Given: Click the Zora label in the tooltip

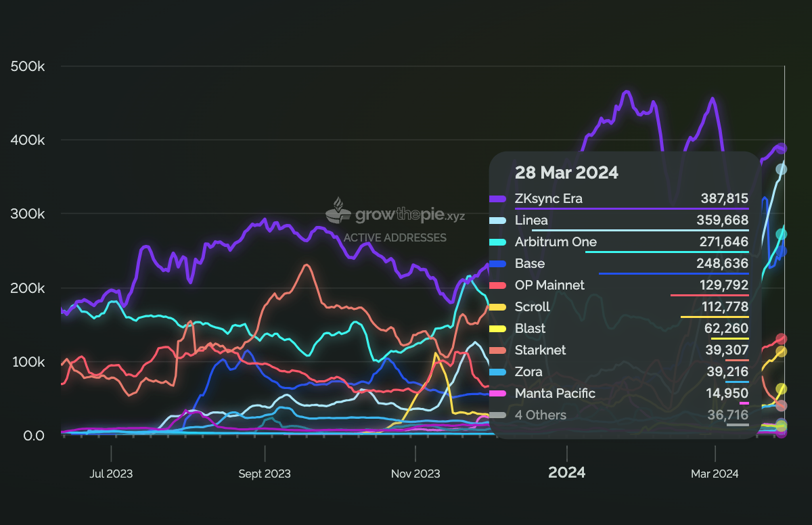Looking at the screenshot, I should click(528, 372).
